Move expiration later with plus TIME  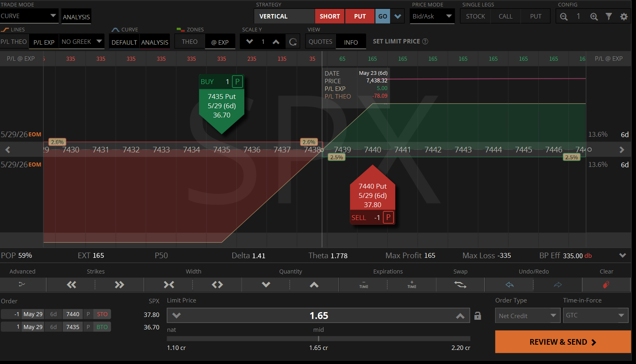412,285
